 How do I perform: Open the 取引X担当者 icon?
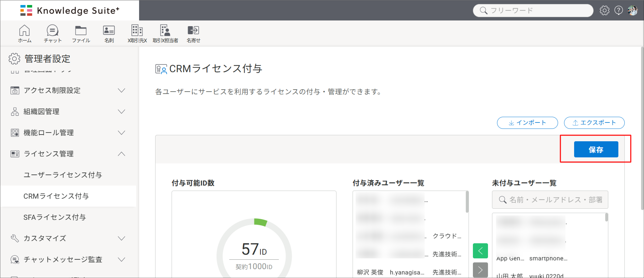165,31
